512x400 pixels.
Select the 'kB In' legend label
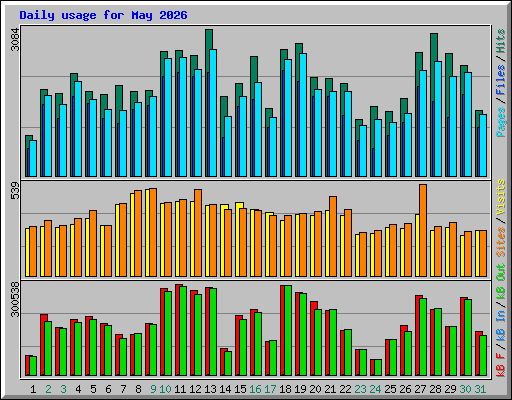point(500,325)
